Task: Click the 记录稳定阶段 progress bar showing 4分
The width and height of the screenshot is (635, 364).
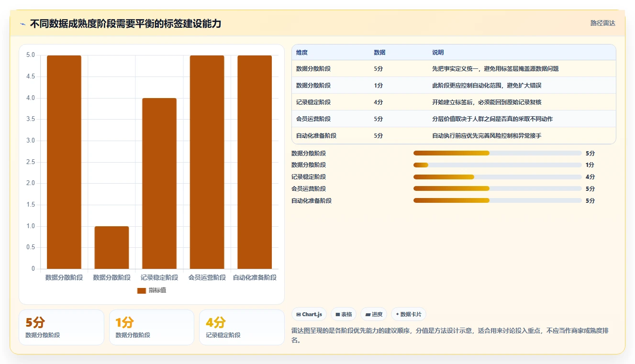Action: (x=498, y=177)
